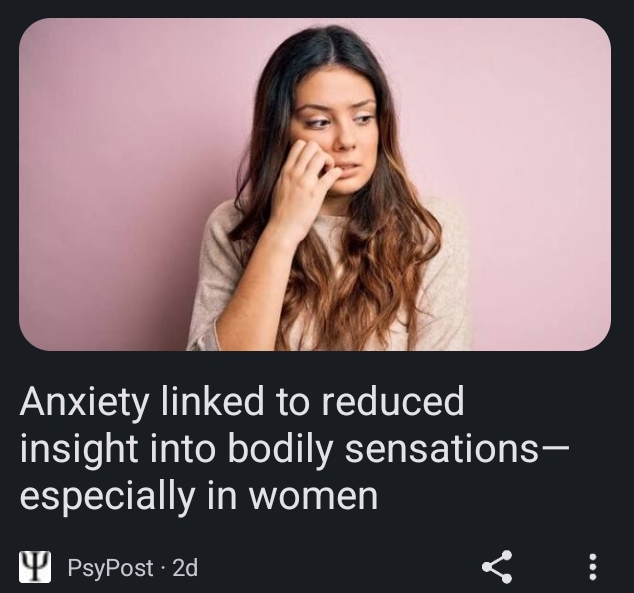Click the word "women" in the headline
Image resolution: width=634 pixels, height=593 pixels.
click(x=313, y=496)
